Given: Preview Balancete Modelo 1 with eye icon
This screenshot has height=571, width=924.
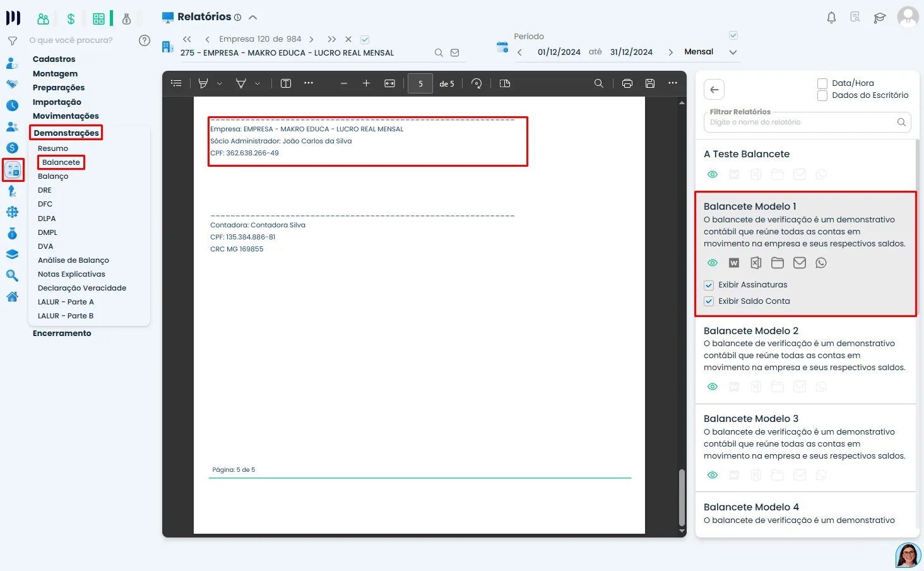Looking at the screenshot, I should tap(713, 263).
